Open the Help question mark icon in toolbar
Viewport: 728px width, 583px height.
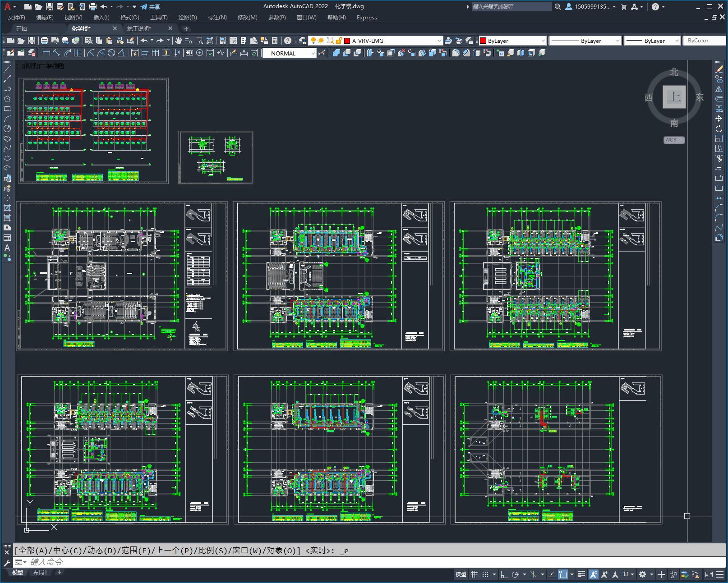(x=287, y=41)
